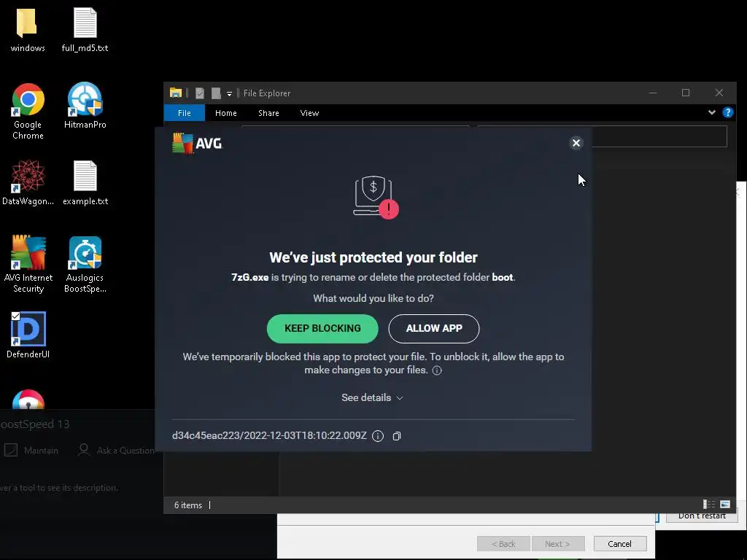Open the windows folder on desktop
747x560 pixels.
27,30
